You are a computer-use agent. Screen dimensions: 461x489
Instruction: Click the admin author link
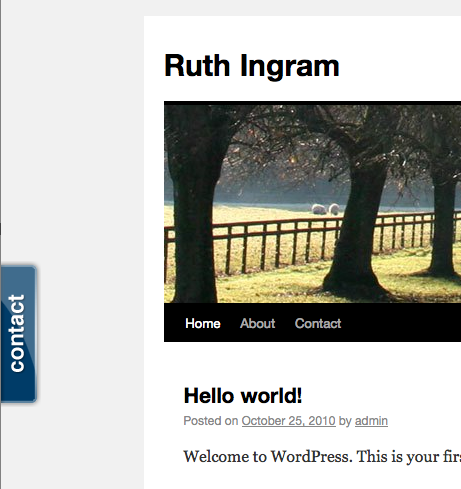click(371, 421)
